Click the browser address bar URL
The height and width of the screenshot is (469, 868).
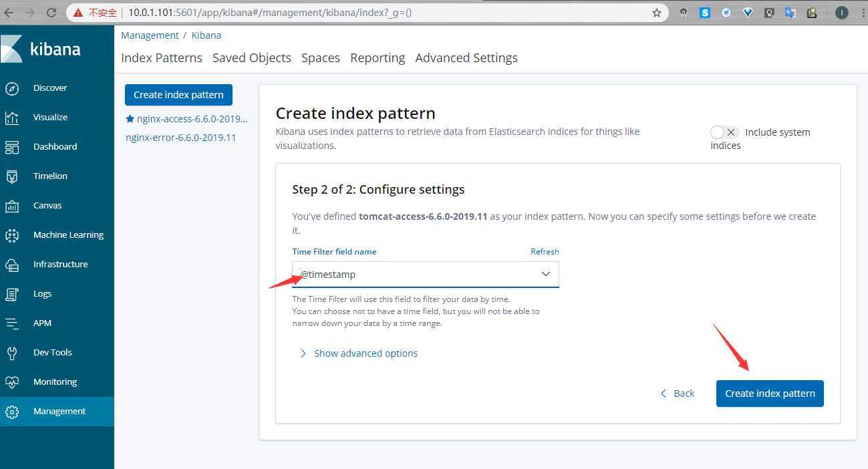(269, 13)
